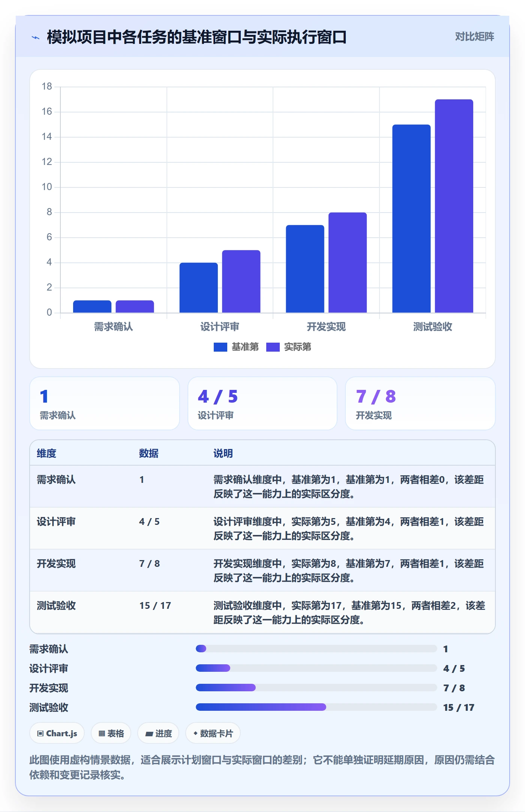Click the 7 / 8 table data cell
Viewport: 525px width, 812px height.
point(150,563)
